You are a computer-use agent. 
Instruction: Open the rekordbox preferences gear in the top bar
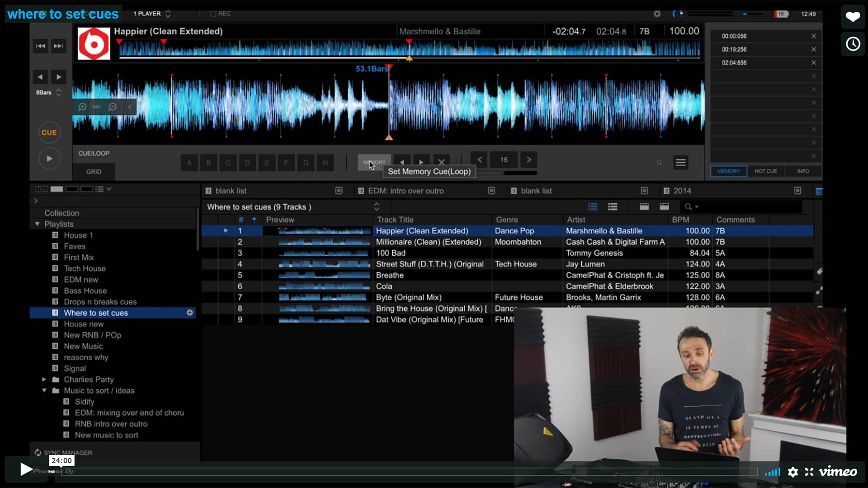[657, 14]
